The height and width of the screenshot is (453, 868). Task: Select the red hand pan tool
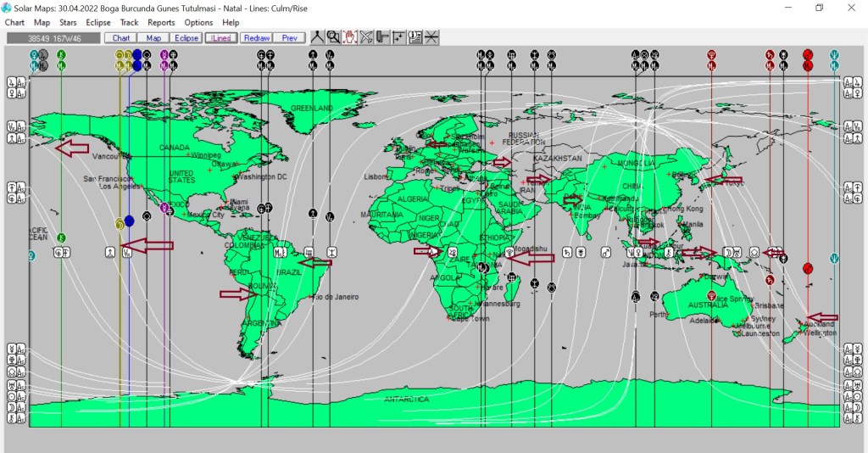(x=350, y=37)
